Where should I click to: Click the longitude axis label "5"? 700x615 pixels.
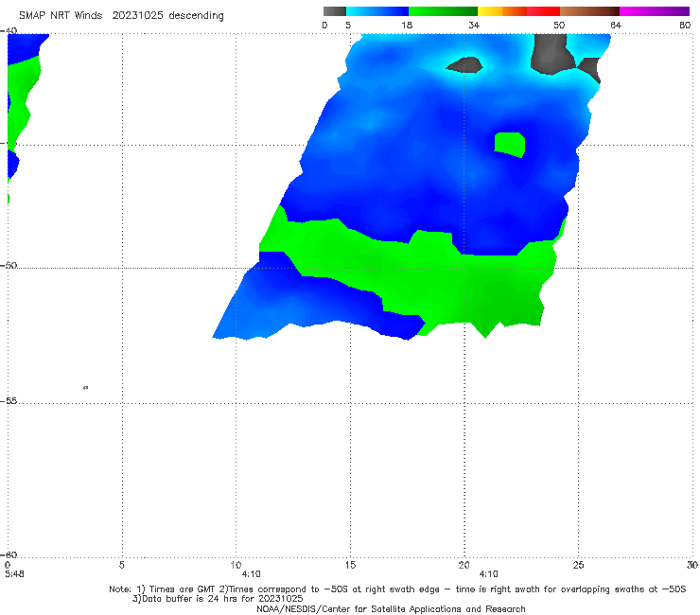tap(121, 565)
